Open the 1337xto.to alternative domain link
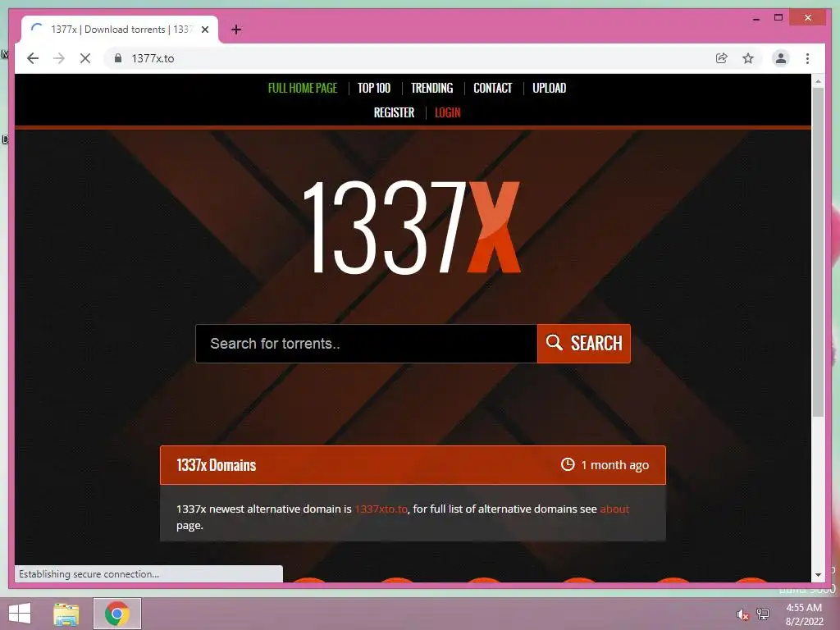 pyautogui.click(x=381, y=509)
